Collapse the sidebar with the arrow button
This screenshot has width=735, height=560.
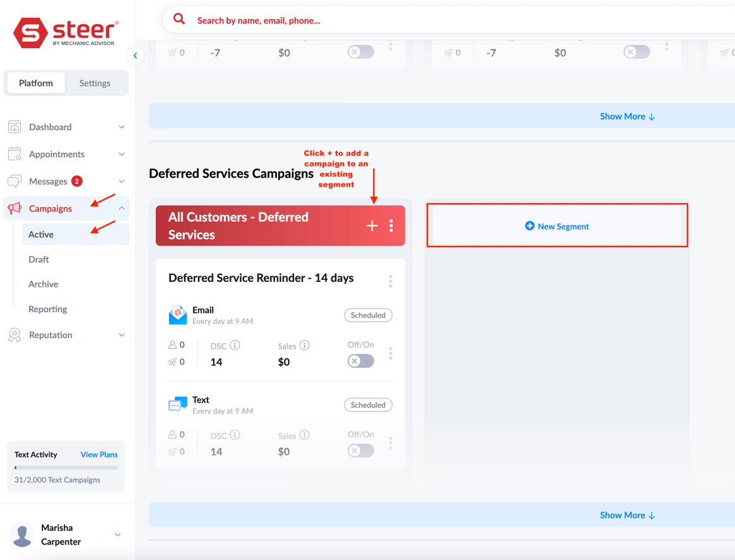[x=135, y=56]
